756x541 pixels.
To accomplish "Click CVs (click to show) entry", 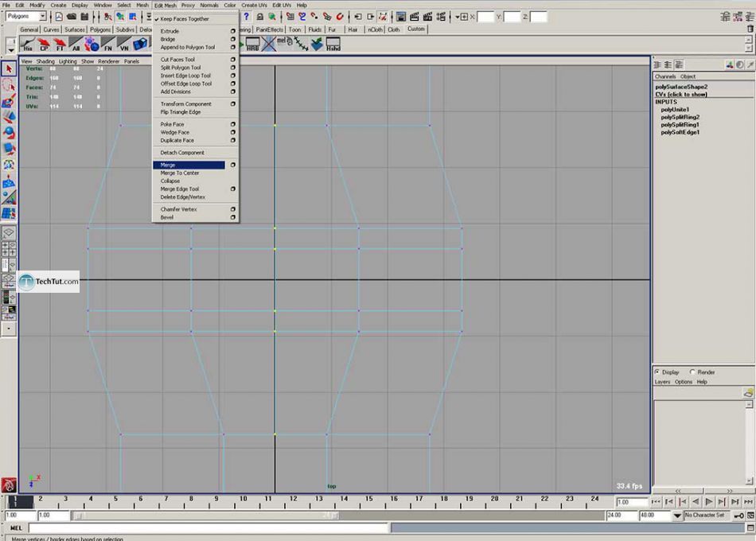I will (680, 95).
